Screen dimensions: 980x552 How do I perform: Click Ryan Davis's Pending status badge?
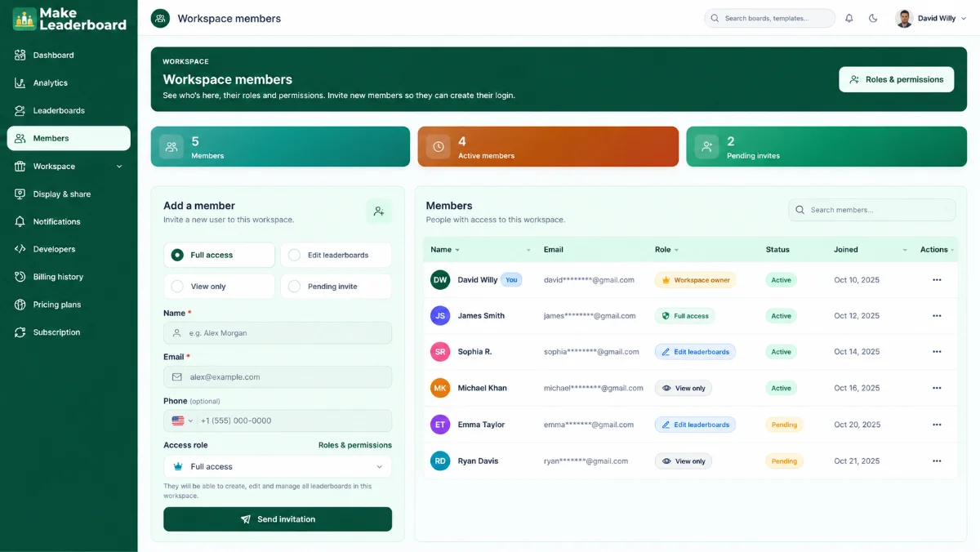[x=784, y=461]
